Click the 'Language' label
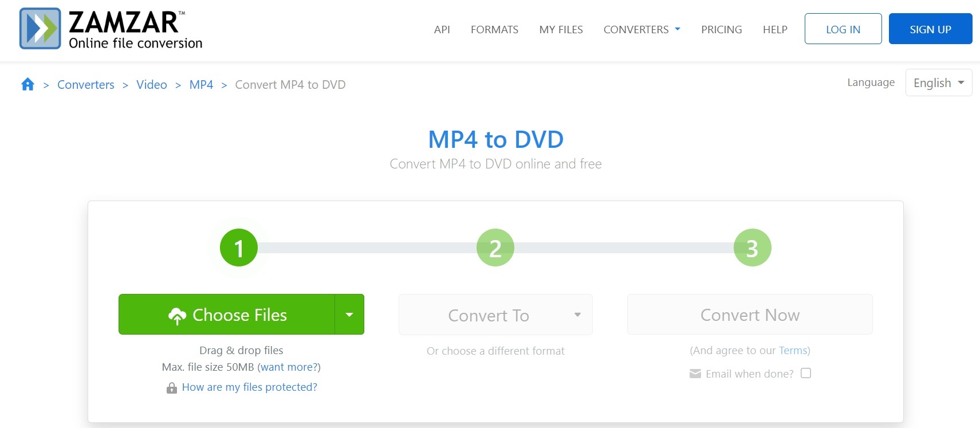The width and height of the screenshot is (980, 428). click(871, 83)
